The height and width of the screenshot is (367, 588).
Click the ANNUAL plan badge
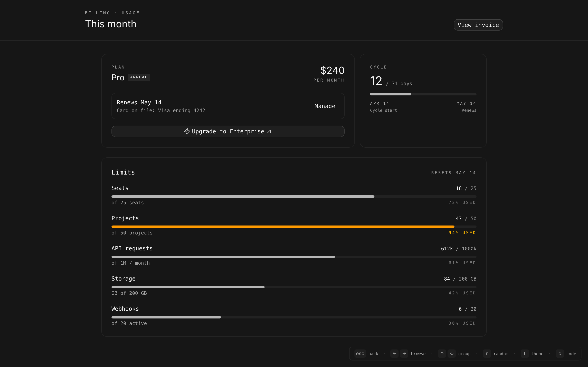[x=139, y=77]
